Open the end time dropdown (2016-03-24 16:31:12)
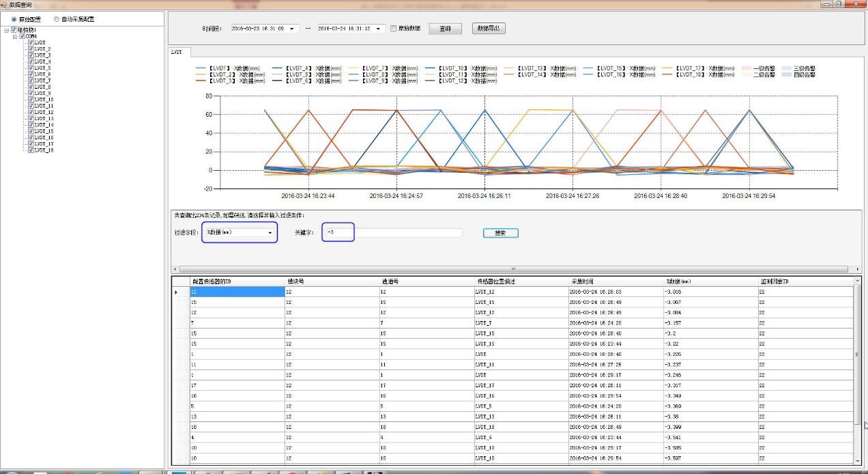 pos(379,29)
